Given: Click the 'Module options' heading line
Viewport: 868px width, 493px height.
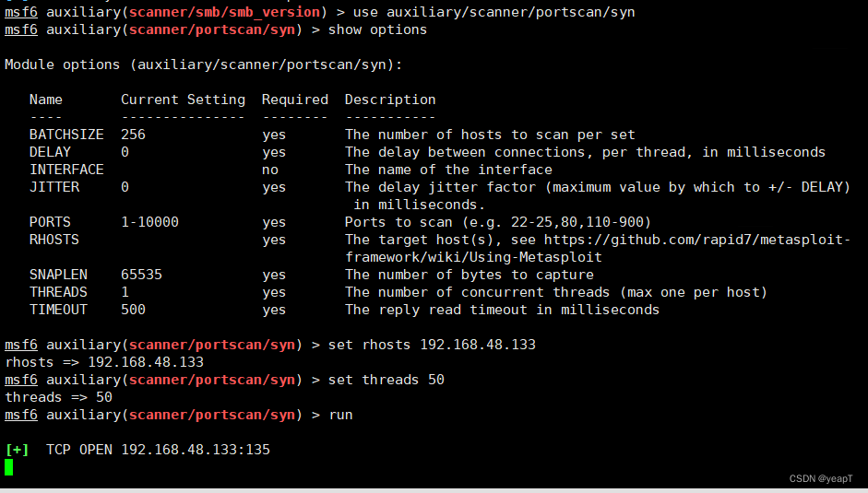Looking at the screenshot, I should (203, 65).
